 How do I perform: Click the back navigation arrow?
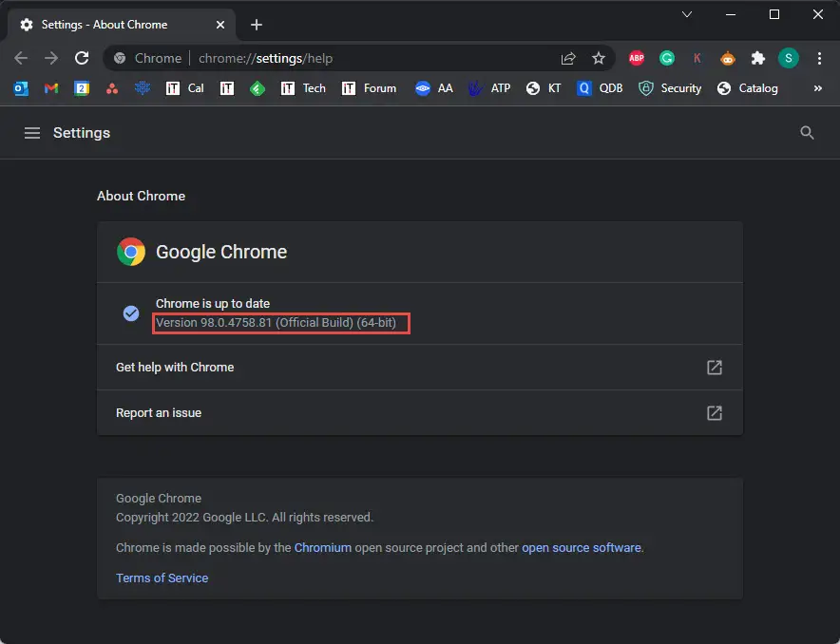tap(21, 58)
